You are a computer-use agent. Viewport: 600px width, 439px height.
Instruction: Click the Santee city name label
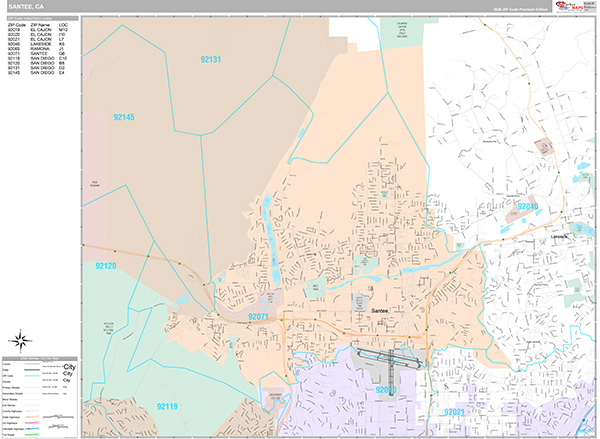pyautogui.click(x=380, y=311)
